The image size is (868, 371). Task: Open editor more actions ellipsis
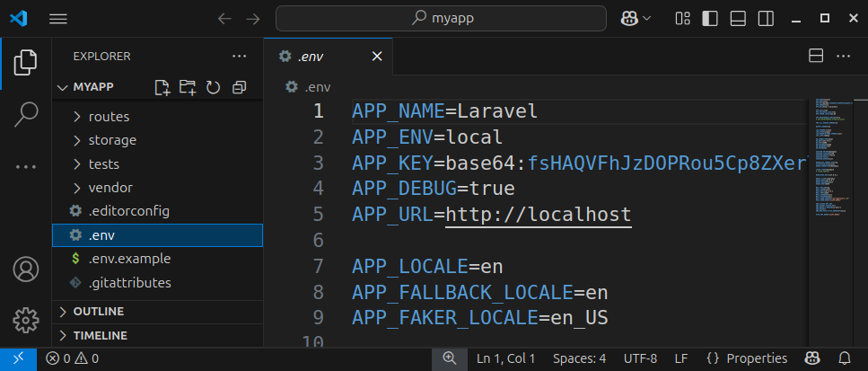(x=843, y=57)
